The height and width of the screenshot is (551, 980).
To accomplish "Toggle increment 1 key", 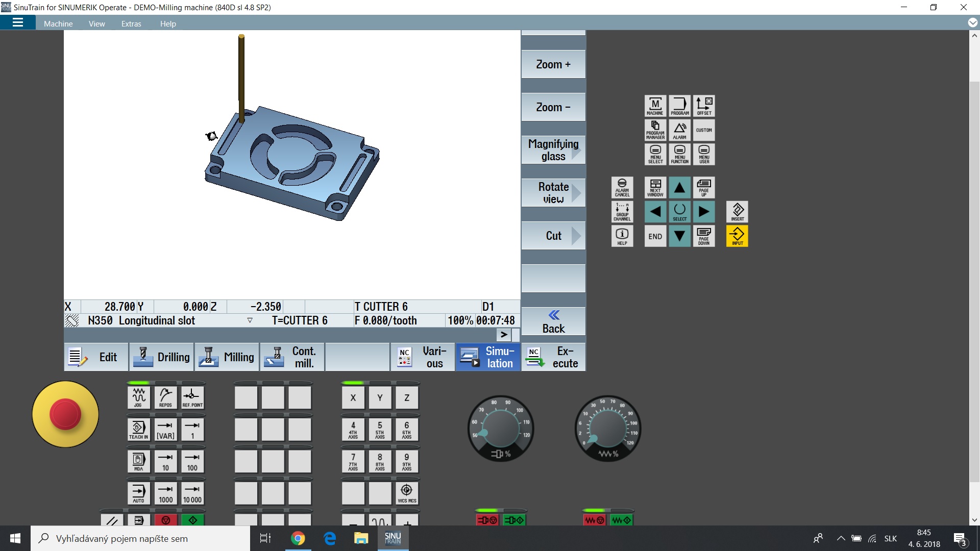I will [x=192, y=430].
